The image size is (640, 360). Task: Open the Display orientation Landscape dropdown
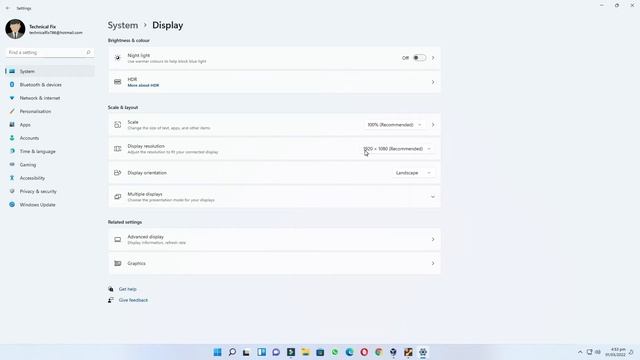pos(413,173)
